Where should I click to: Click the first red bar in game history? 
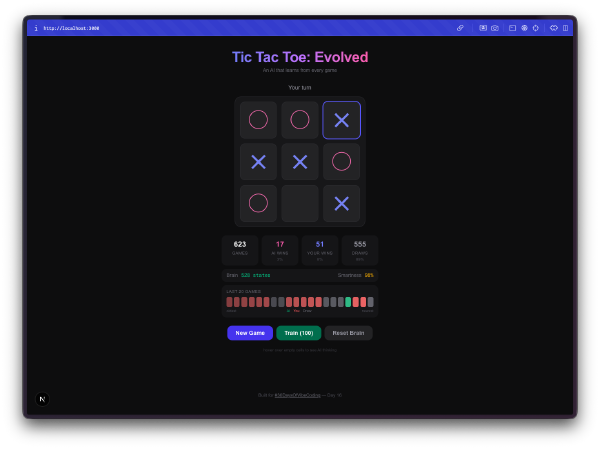pos(230,302)
